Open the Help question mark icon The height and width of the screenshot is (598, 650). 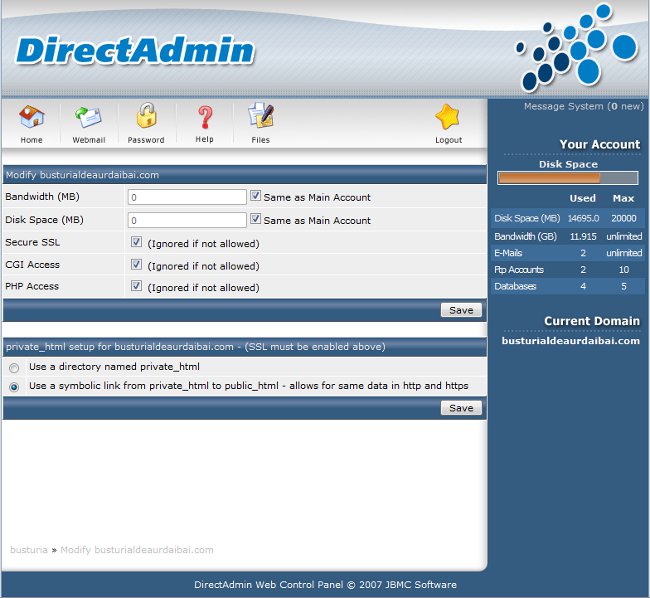coord(204,118)
